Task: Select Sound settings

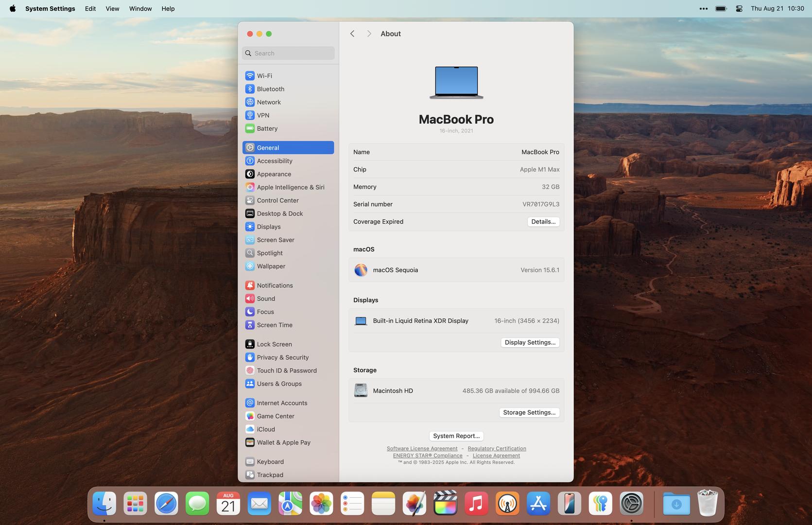Action: tap(288, 298)
